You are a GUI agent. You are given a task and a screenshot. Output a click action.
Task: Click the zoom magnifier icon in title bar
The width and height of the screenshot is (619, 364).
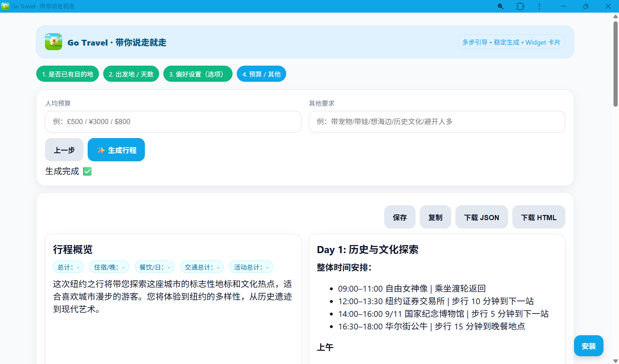[x=500, y=6]
